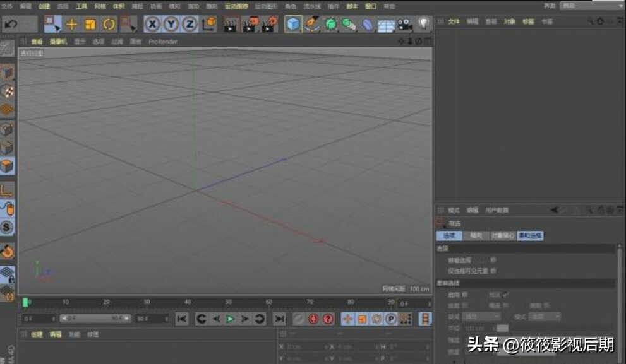This screenshot has width=626, height=364.
Task: Select the Move tool
Action: (x=72, y=25)
